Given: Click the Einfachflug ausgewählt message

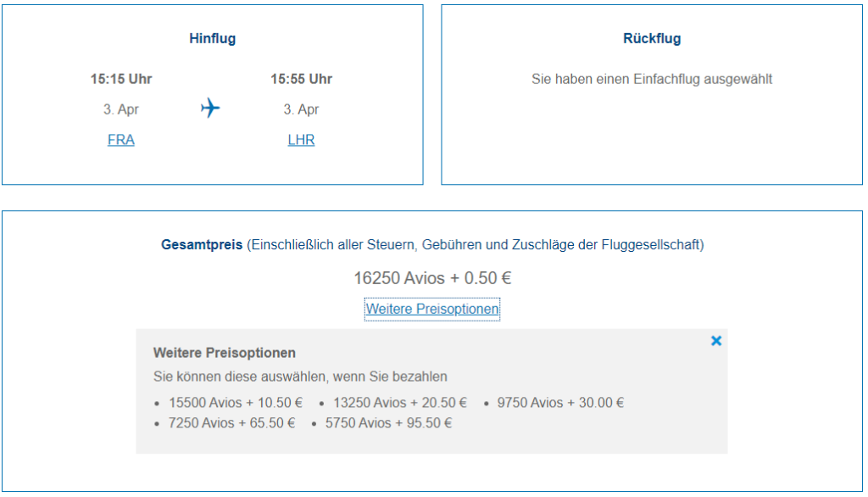Looking at the screenshot, I should pyautogui.click(x=652, y=79).
